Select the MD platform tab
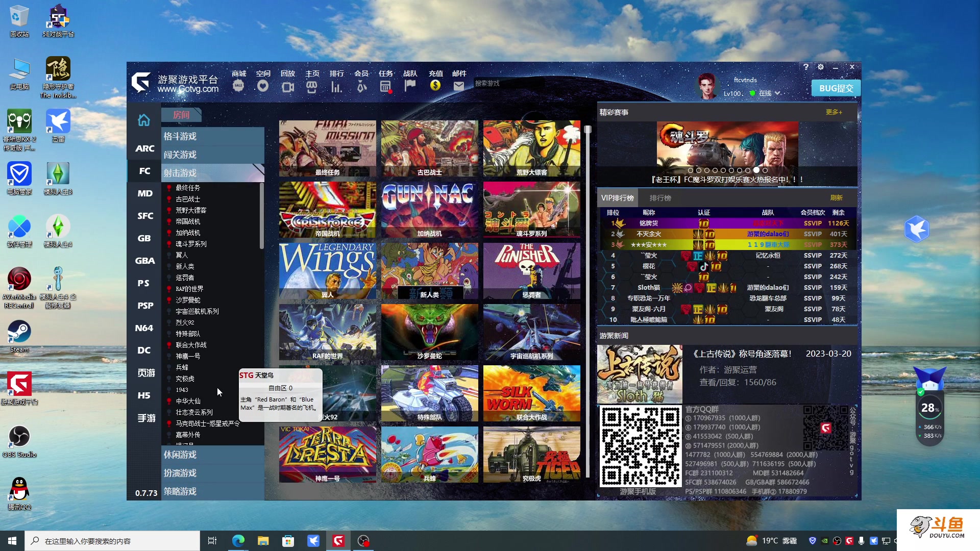This screenshot has height=551, width=980. click(144, 193)
